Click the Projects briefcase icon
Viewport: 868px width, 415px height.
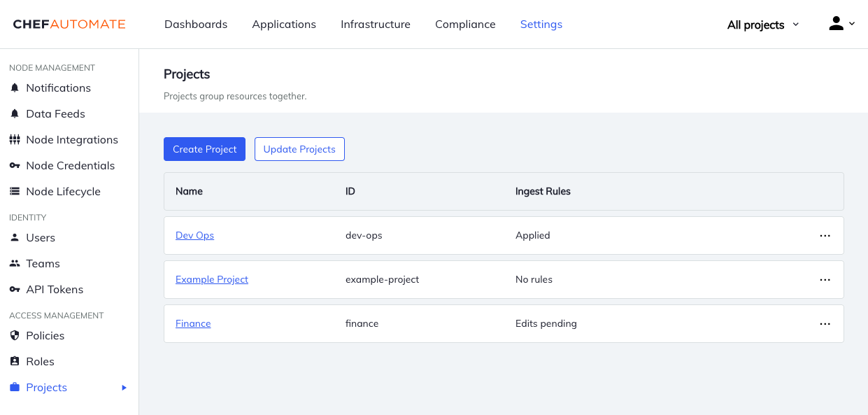pyautogui.click(x=14, y=387)
